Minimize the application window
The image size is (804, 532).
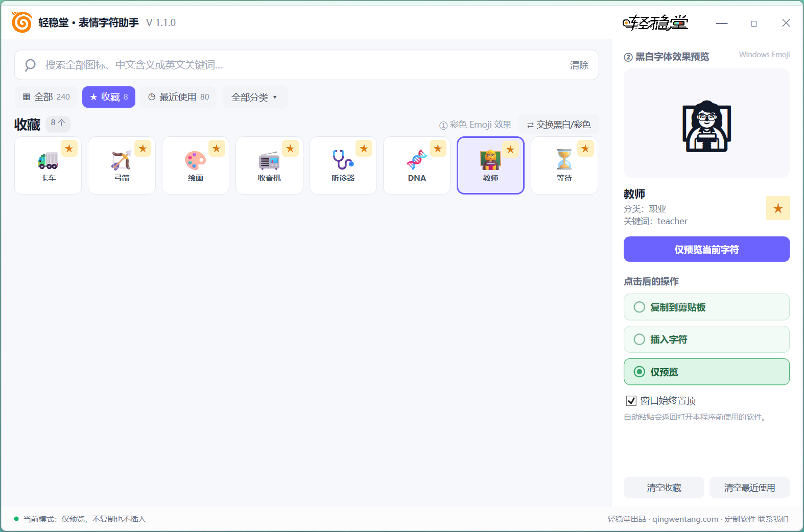[x=721, y=23]
